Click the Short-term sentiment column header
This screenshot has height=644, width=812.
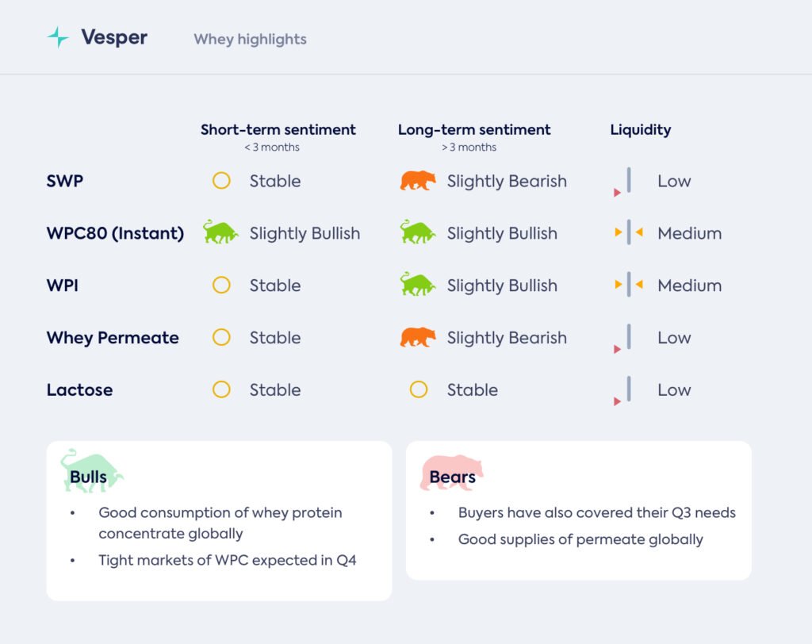point(278,129)
